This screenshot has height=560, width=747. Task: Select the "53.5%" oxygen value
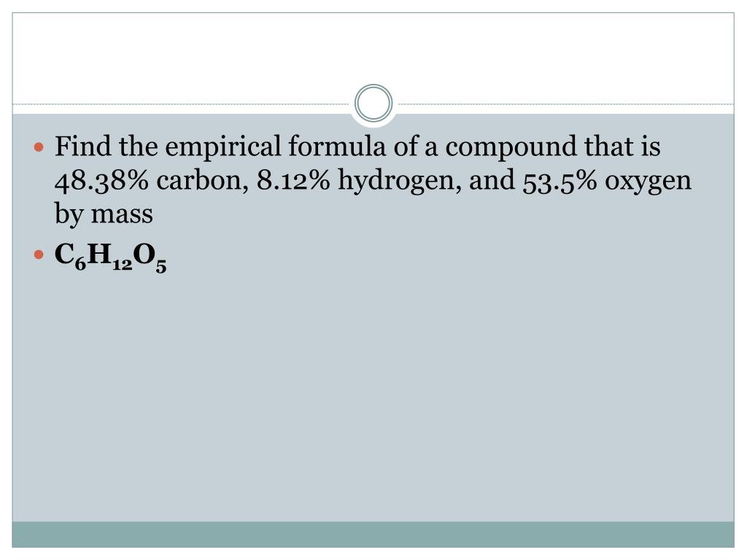click(560, 181)
